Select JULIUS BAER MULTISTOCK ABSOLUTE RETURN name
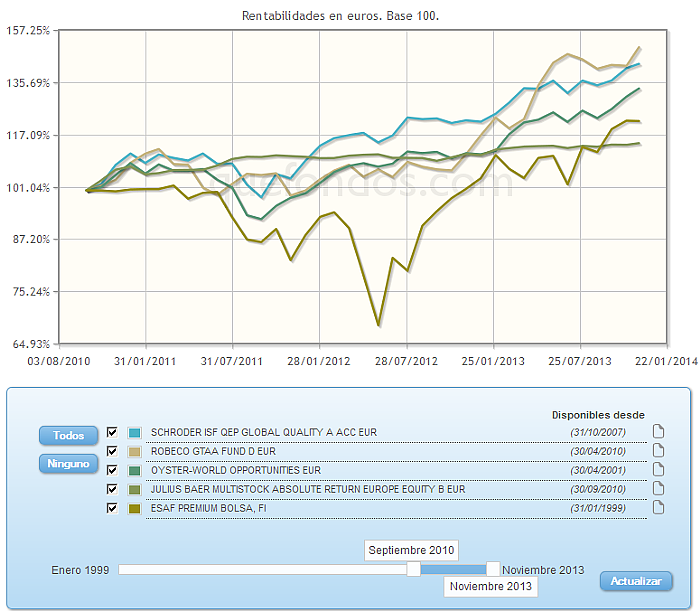700x611 pixels. [x=308, y=489]
